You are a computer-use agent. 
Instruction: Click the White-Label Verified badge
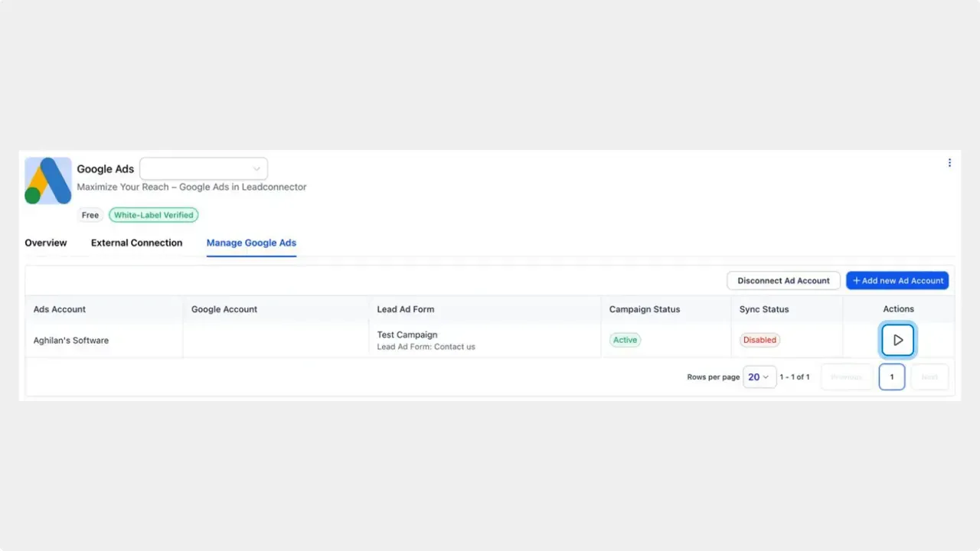click(153, 215)
